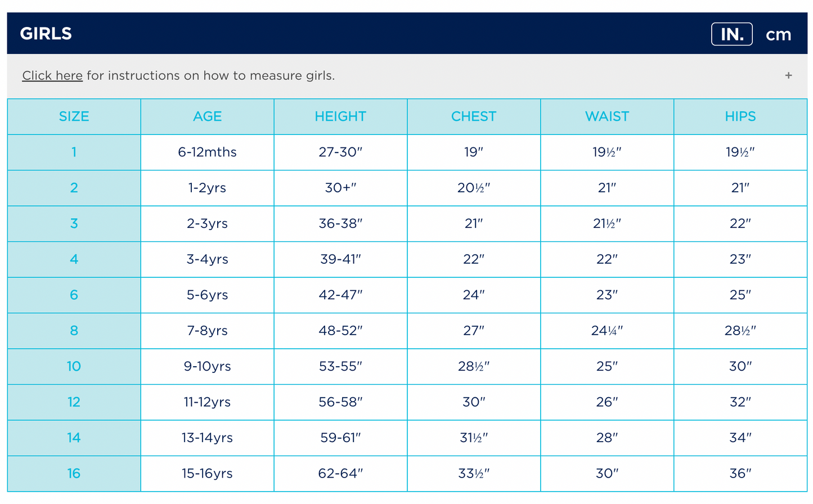
Task: Click size 16 row label
Action: [74, 474]
